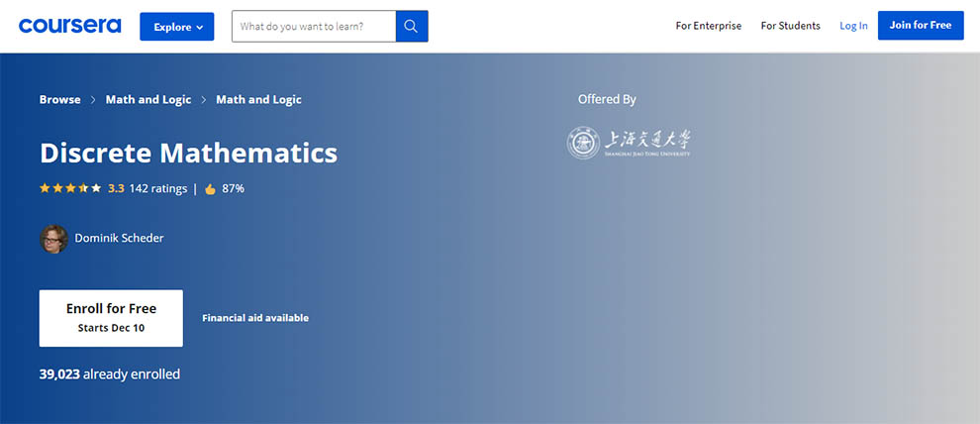Open the For Enterprise page
Viewport: 980px width, 424px height.
pyautogui.click(x=708, y=26)
